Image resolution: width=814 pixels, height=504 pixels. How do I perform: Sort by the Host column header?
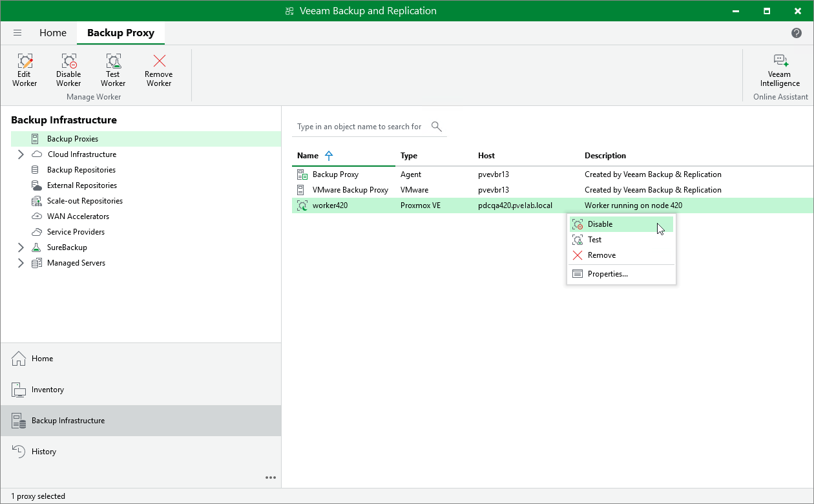click(x=486, y=156)
